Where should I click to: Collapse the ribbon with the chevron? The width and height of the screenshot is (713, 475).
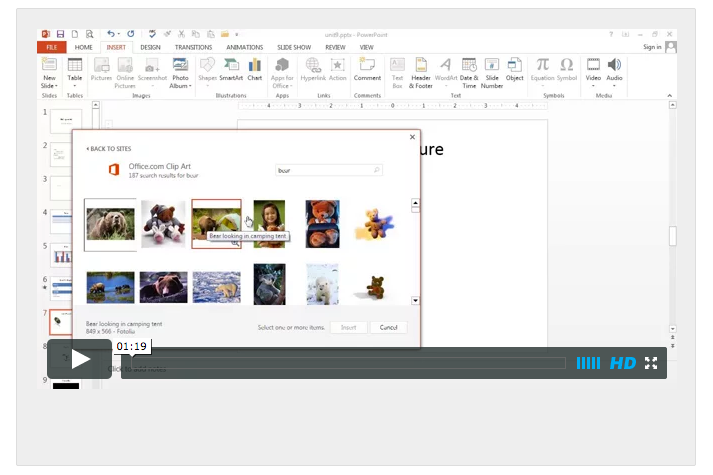click(669, 95)
